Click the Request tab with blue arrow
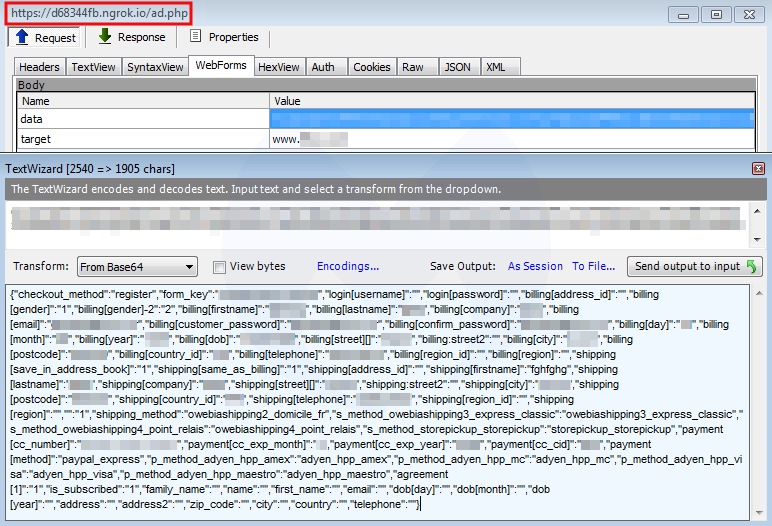This screenshot has width=772, height=526. point(45,38)
